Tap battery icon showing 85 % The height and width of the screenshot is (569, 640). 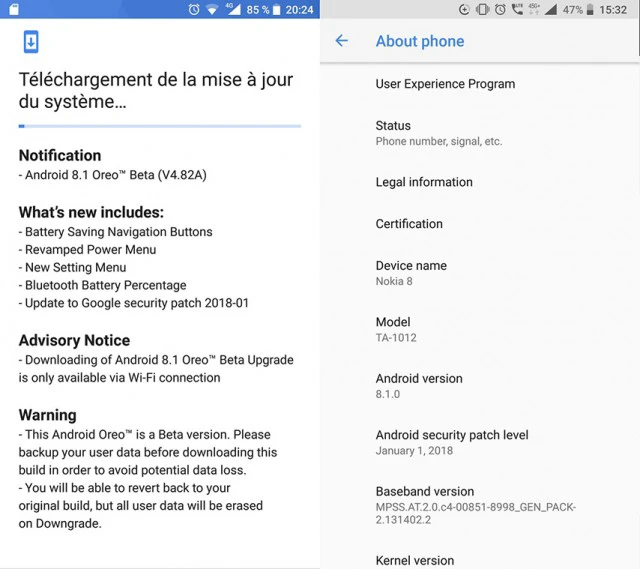277,9
